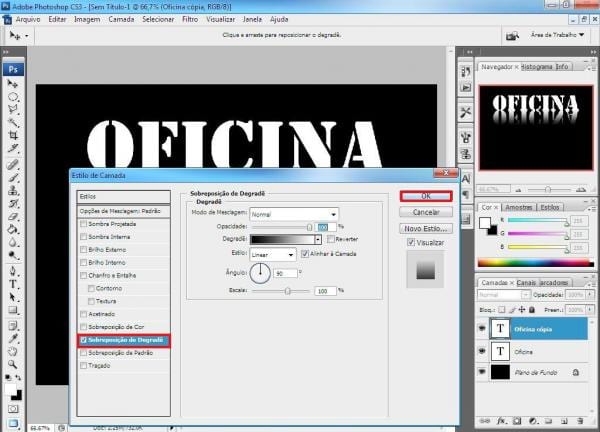
Task: Select the Polygonal Lasso tool
Action: pyautogui.click(x=13, y=109)
